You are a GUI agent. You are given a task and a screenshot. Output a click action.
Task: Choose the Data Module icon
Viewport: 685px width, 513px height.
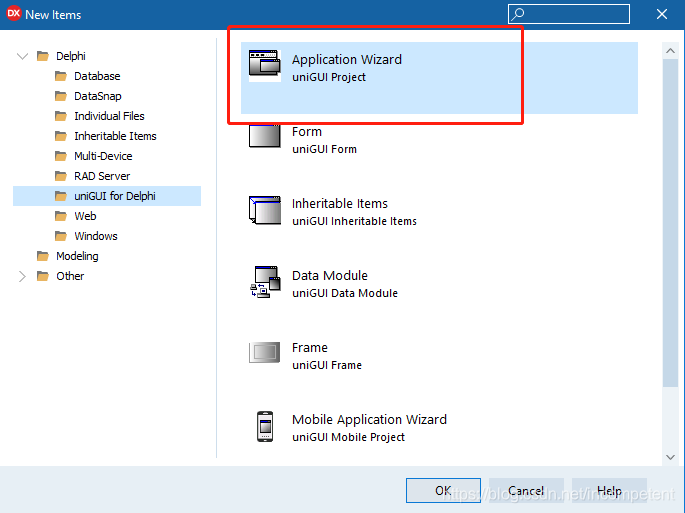(265, 282)
